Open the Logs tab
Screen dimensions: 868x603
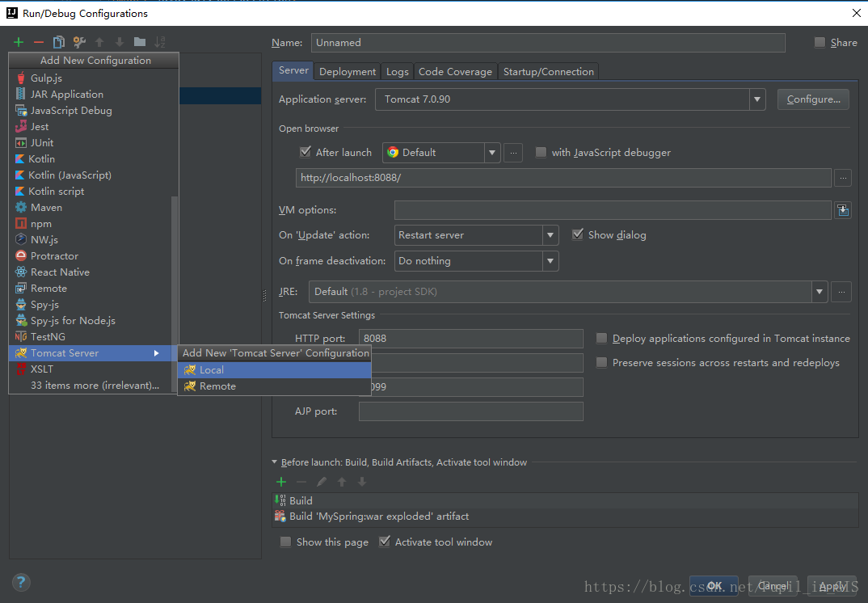point(398,71)
